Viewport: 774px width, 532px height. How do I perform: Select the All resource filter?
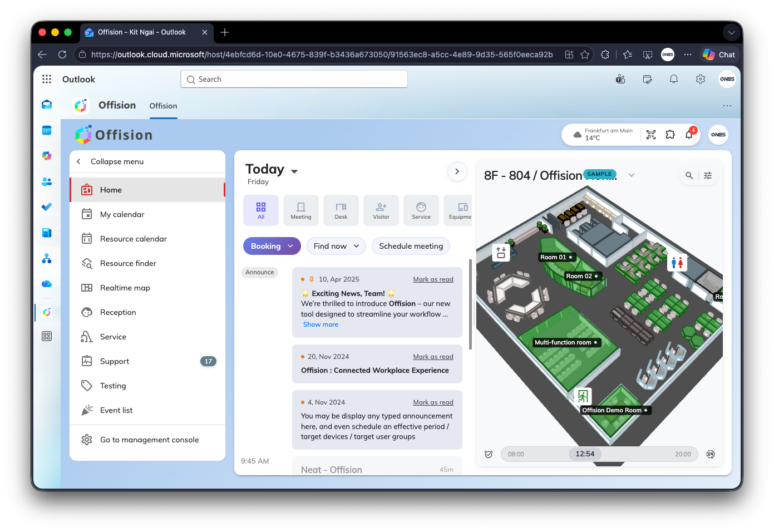pos(261,210)
